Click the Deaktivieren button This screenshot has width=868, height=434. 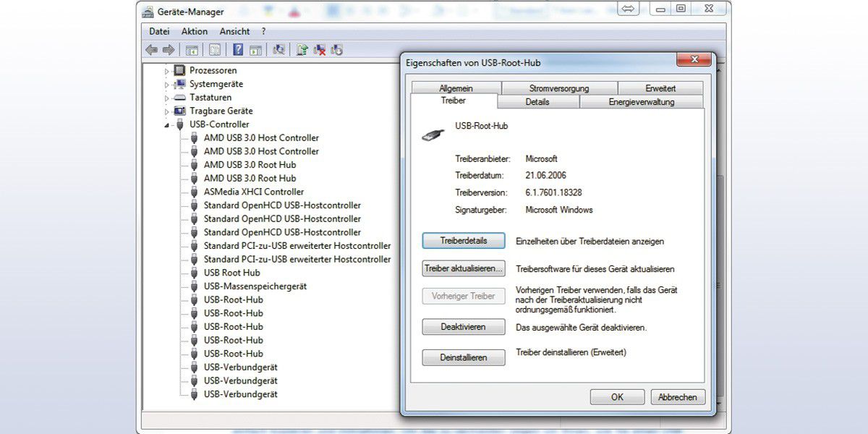click(x=464, y=327)
